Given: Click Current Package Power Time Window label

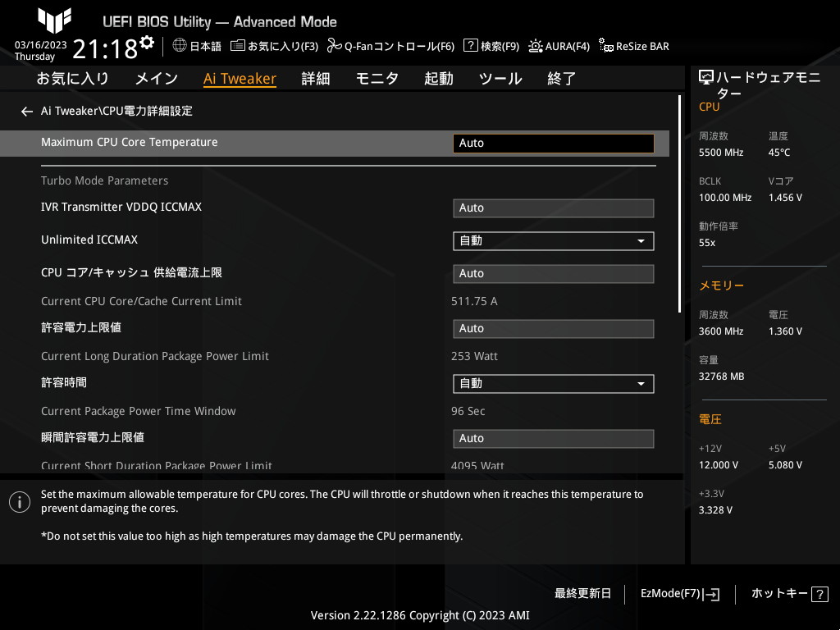Looking at the screenshot, I should 138,412.
